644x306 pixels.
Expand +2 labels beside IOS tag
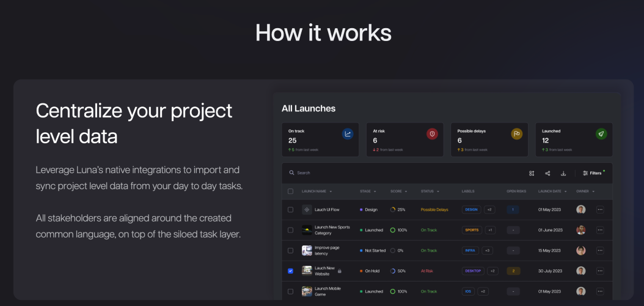483,291
